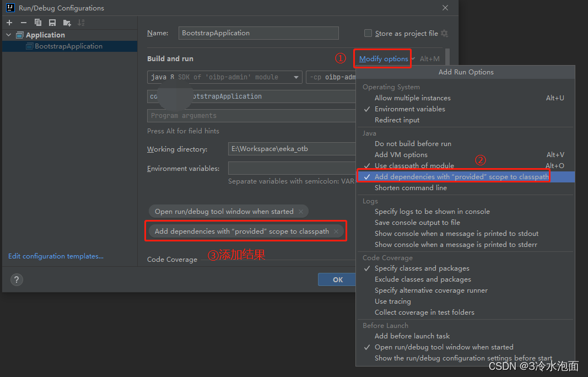Save configuration using the disk icon
Image resolution: width=588 pixels, height=377 pixels.
click(52, 23)
